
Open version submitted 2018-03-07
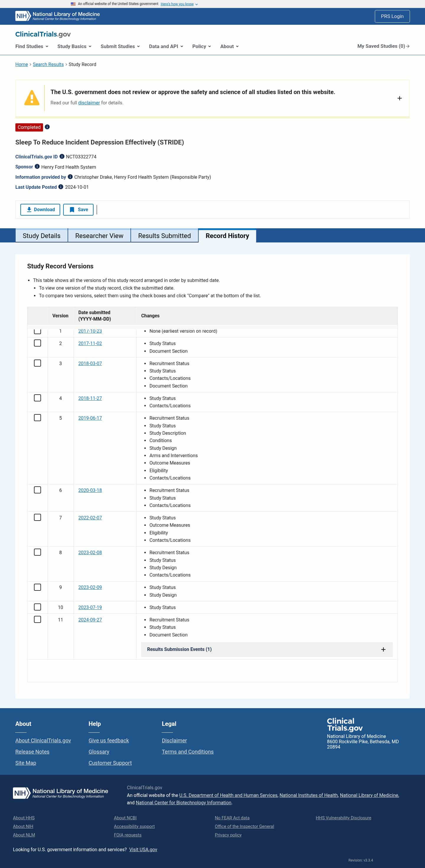[90, 363]
